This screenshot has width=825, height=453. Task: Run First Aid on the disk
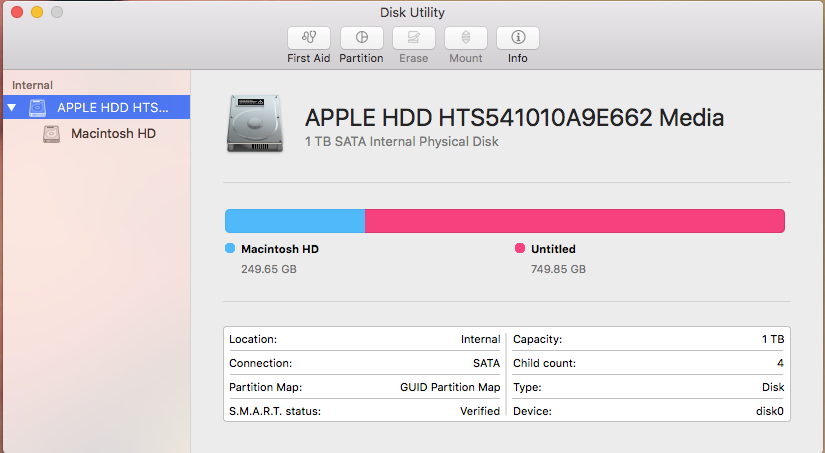(309, 38)
